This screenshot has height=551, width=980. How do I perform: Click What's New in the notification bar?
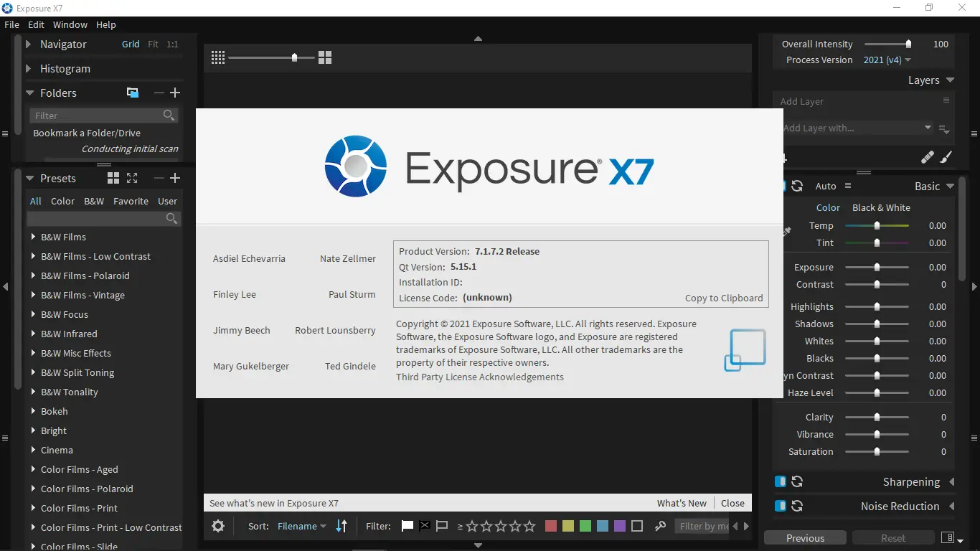682,503
